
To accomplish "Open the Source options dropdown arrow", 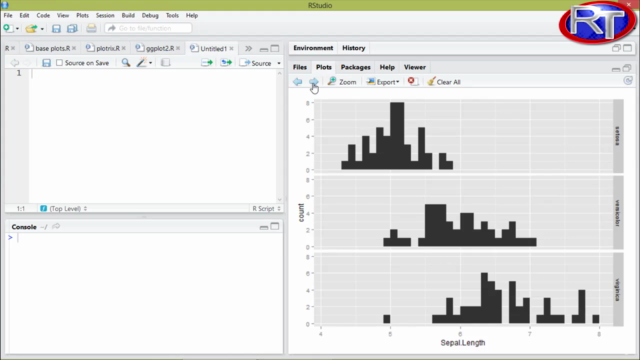I will tap(279, 64).
